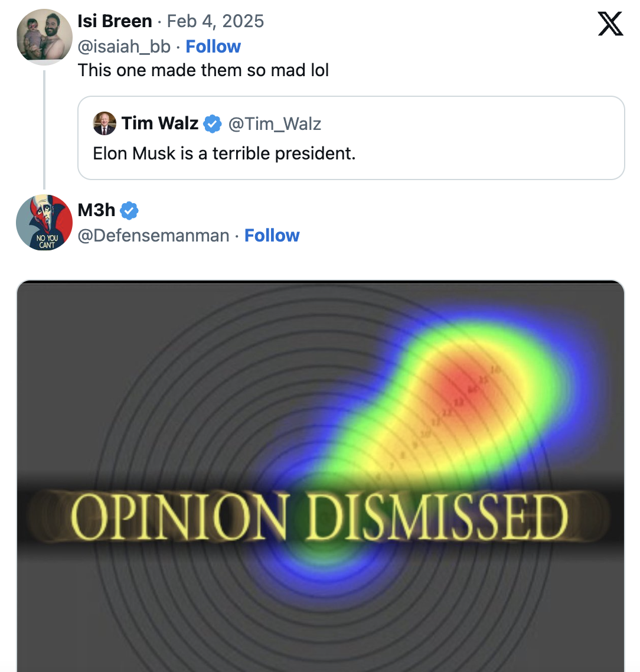
Task: Open the Feb 4, 2025 timestamp
Action: pos(215,21)
